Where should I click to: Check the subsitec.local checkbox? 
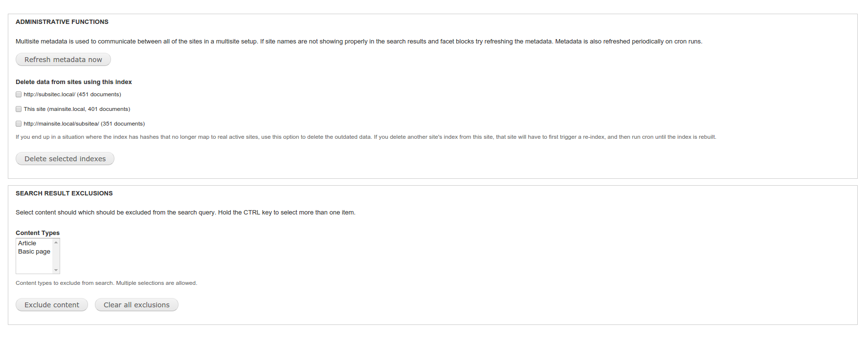[19, 94]
